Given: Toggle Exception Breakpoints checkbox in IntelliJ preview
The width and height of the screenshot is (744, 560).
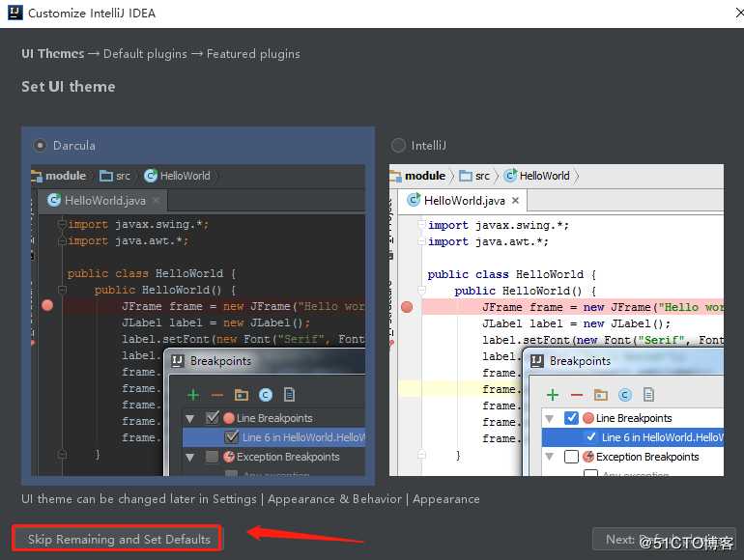Looking at the screenshot, I should click(x=571, y=457).
